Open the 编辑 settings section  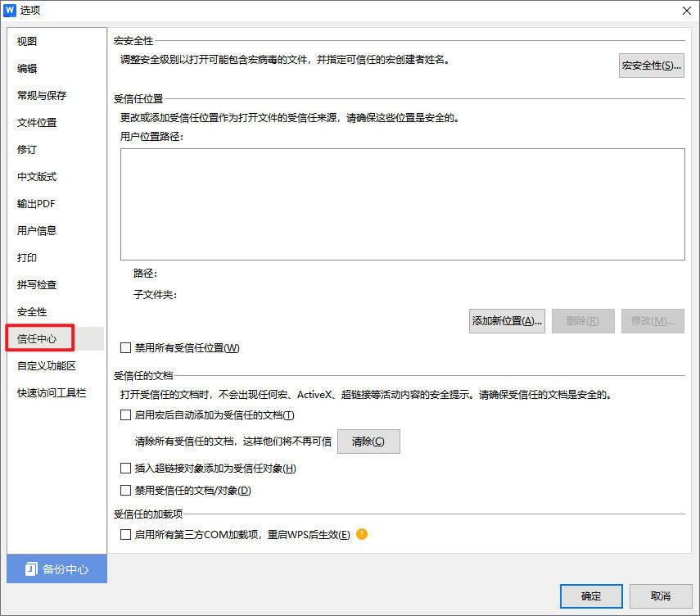coord(26,68)
